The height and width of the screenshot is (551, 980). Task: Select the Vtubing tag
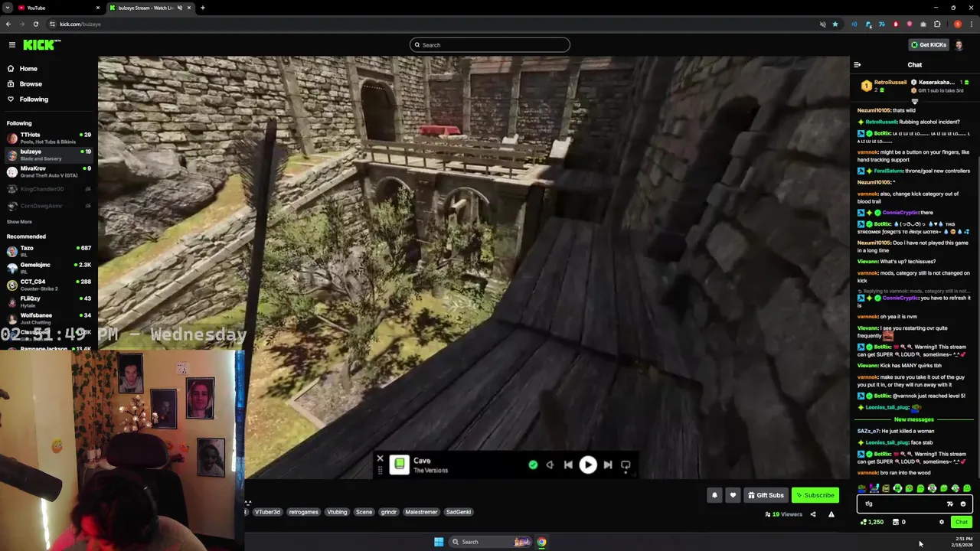(x=337, y=512)
